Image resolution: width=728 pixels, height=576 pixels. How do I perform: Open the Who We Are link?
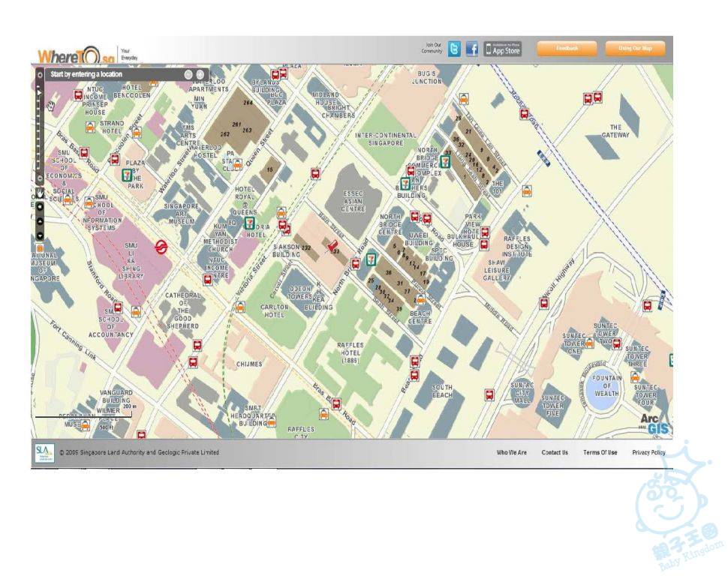click(511, 453)
